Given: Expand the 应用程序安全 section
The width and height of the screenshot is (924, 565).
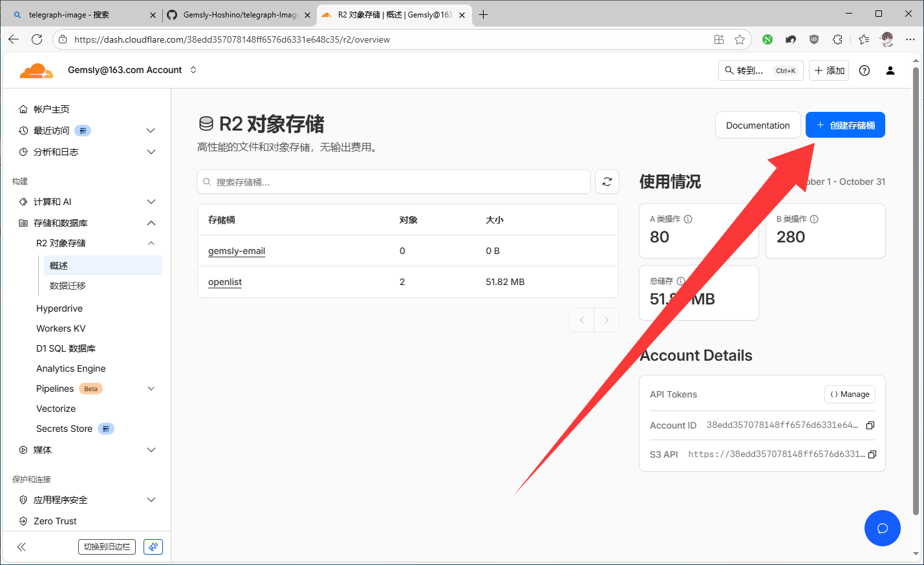Looking at the screenshot, I should [x=151, y=500].
